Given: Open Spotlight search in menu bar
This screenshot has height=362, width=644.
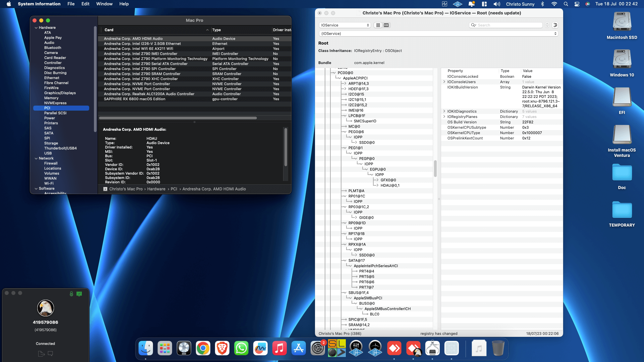Looking at the screenshot, I should pos(566,4).
